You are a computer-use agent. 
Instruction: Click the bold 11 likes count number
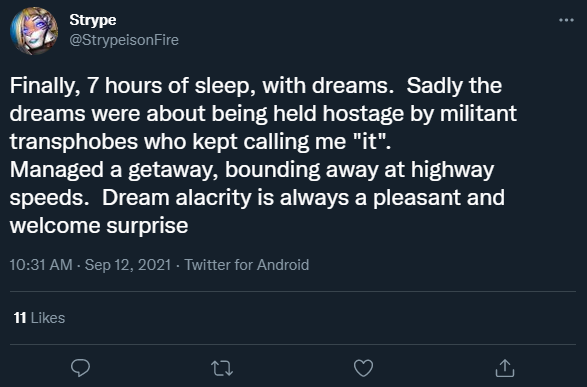(20, 318)
